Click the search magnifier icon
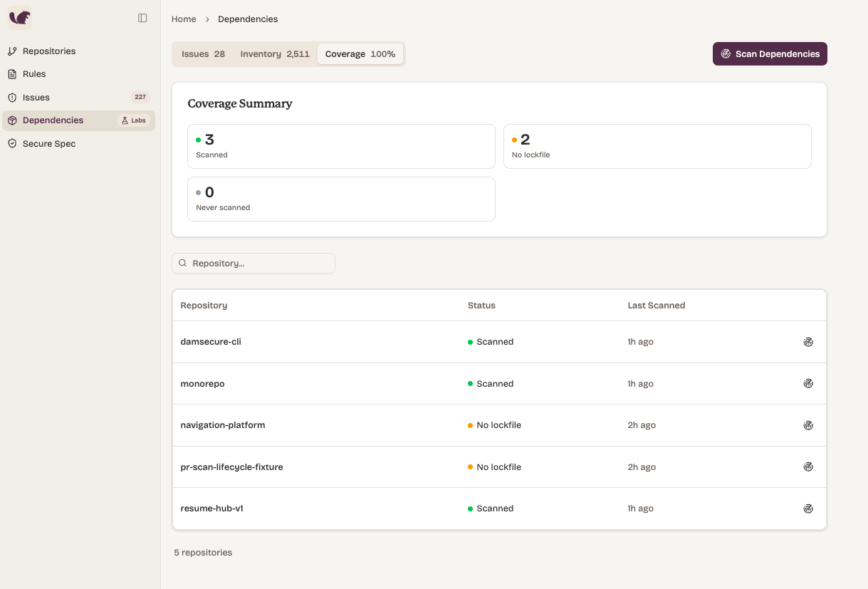868x589 pixels. (183, 263)
